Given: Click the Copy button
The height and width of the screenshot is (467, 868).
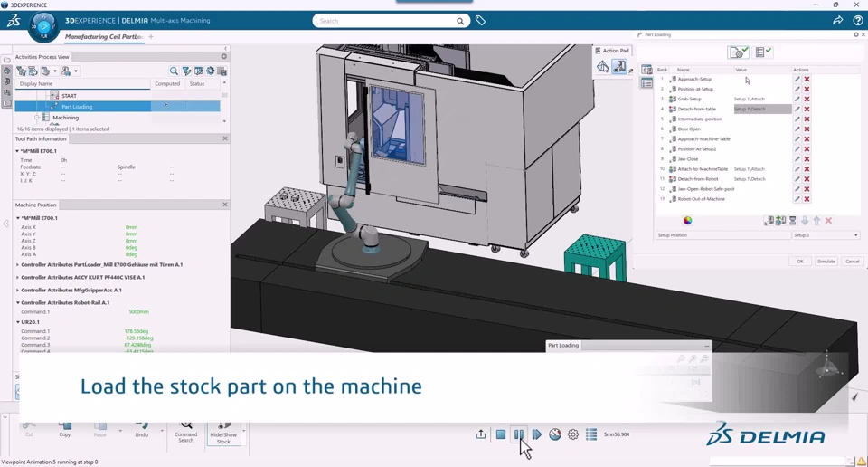Looking at the screenshot, I should pos(65,431).
